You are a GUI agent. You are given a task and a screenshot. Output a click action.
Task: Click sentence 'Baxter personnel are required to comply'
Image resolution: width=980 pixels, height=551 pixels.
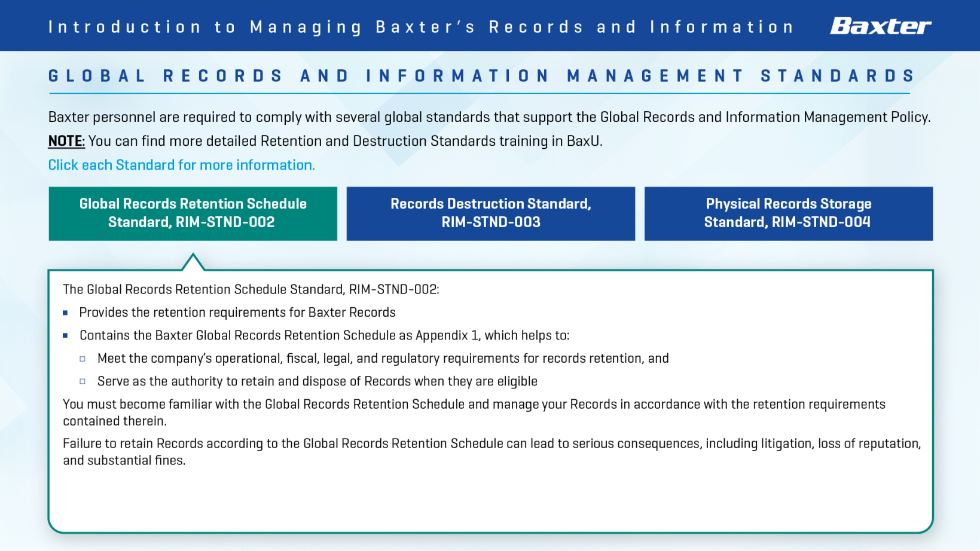pyautogui.click(x=489, y=117)
